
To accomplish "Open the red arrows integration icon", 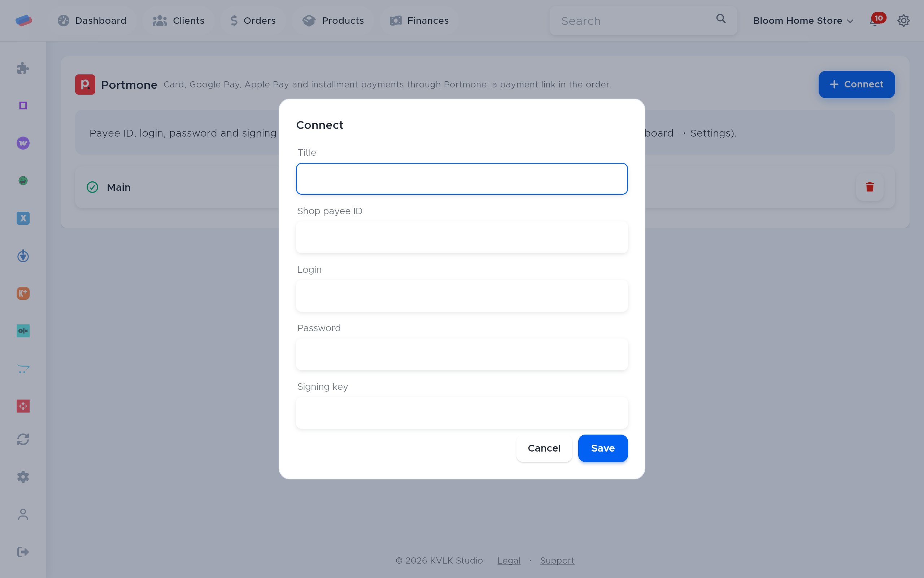I will pyautogui.click(x=23, y=406).
